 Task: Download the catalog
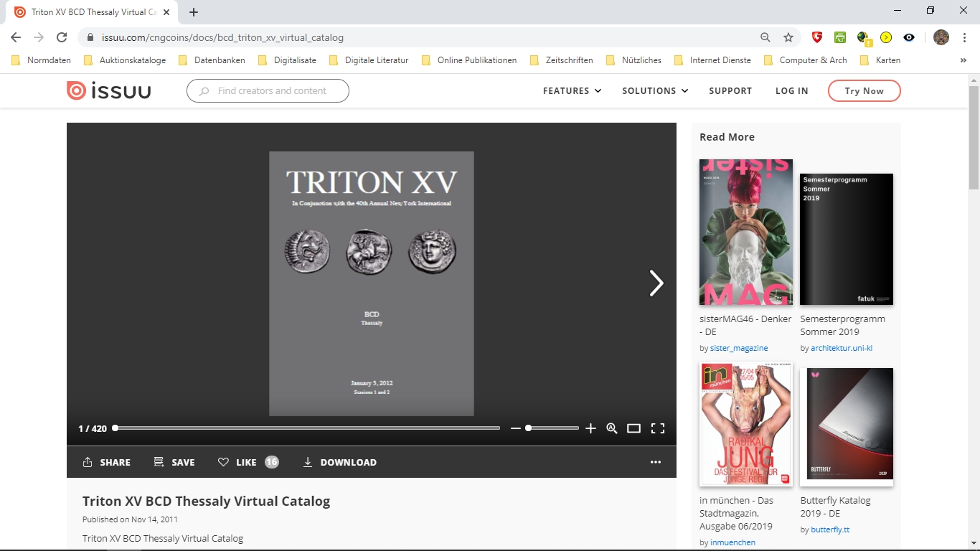pos(339,462)
